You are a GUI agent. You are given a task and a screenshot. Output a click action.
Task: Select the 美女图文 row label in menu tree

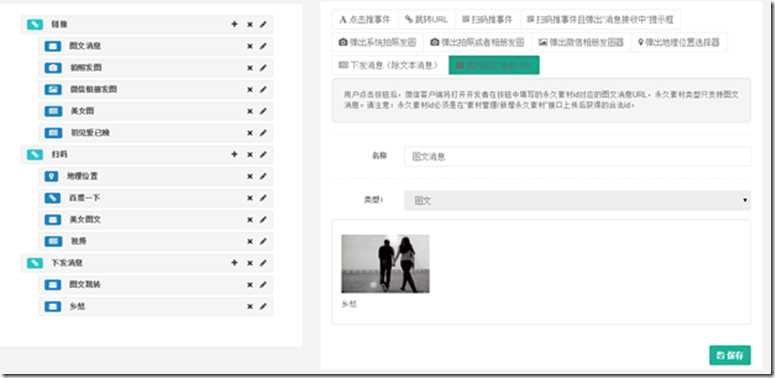pyautogui.click(x=85, y=219)
